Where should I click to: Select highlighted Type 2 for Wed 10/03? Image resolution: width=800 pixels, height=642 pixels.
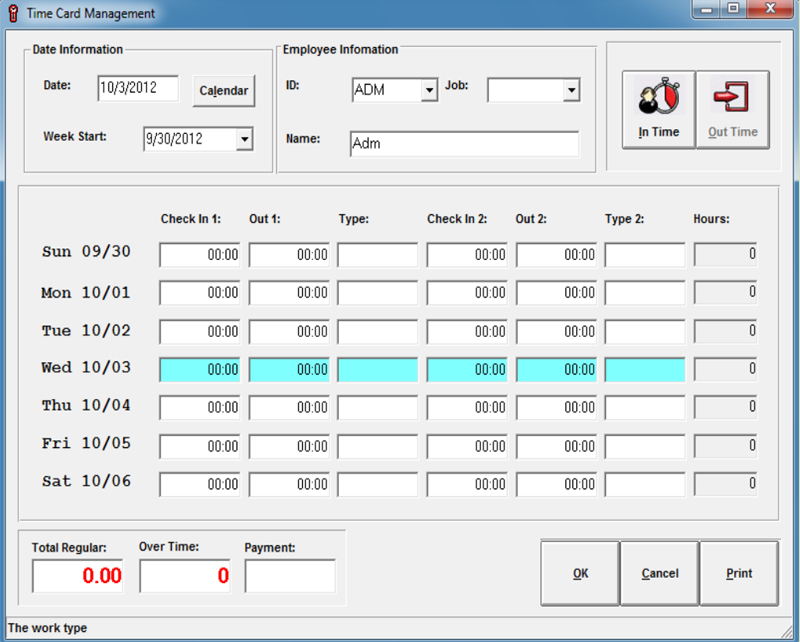(645, 369)
